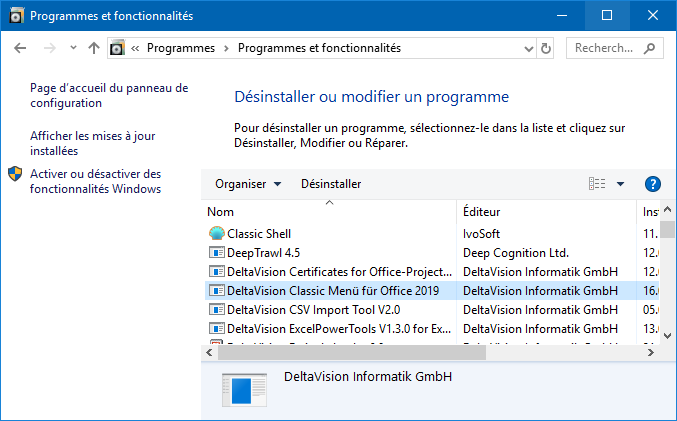Select Classic Shell icon
This screenshot has height=421, width=677.
point(217,234)
